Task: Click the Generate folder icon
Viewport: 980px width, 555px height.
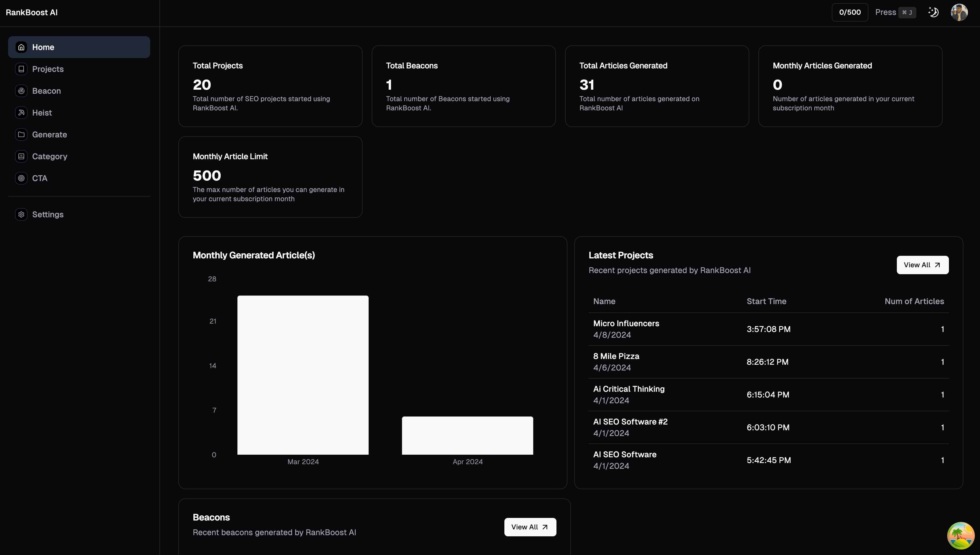Action: [21, 134]
